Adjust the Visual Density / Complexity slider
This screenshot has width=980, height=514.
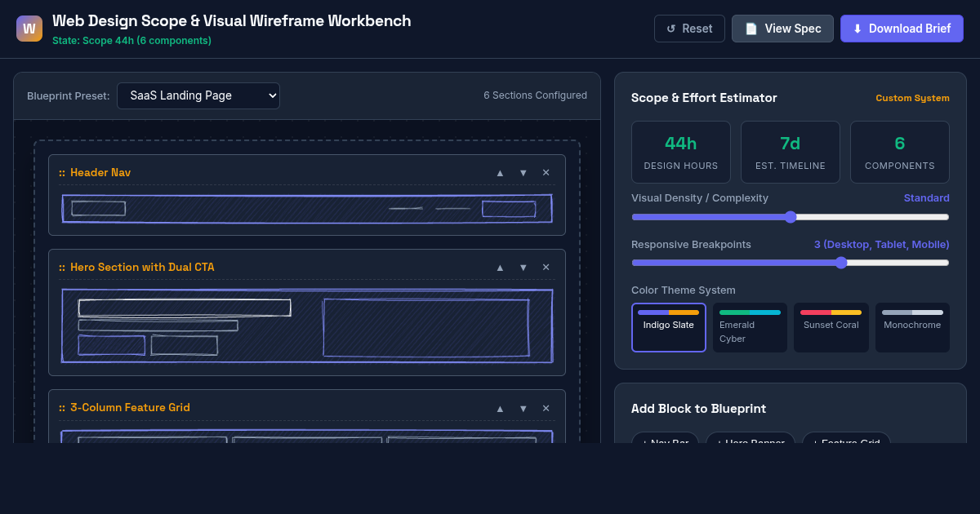791,217
